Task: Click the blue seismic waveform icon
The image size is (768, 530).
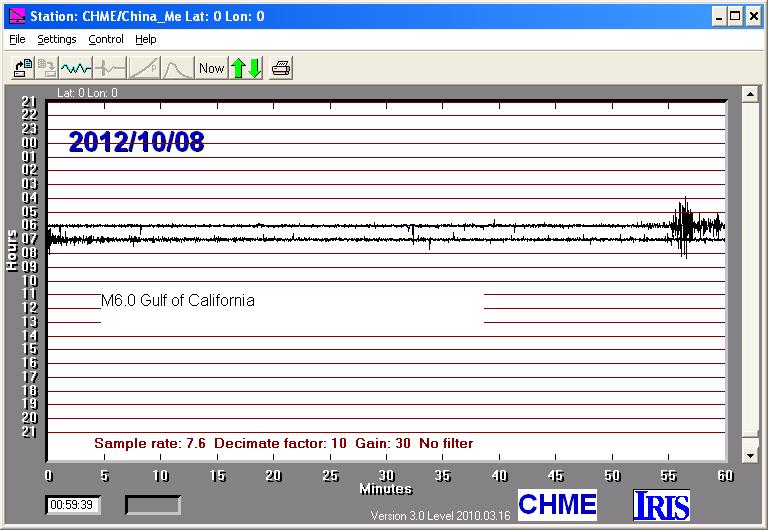Action: (76, 68)
